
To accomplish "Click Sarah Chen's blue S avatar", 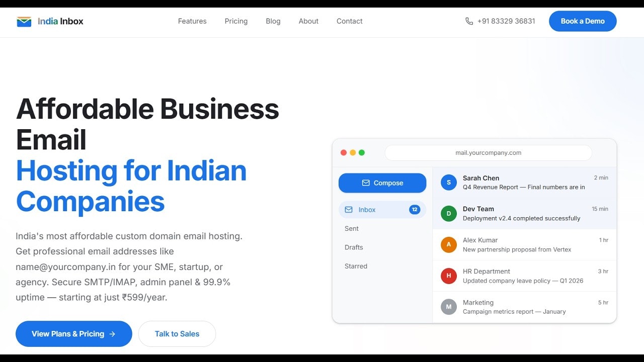I will 449,183.
